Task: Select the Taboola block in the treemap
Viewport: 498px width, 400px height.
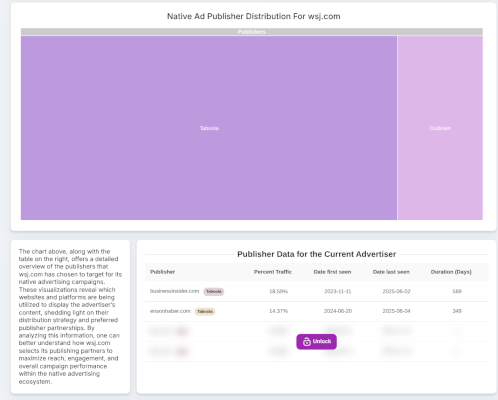Action: [209, 128]
